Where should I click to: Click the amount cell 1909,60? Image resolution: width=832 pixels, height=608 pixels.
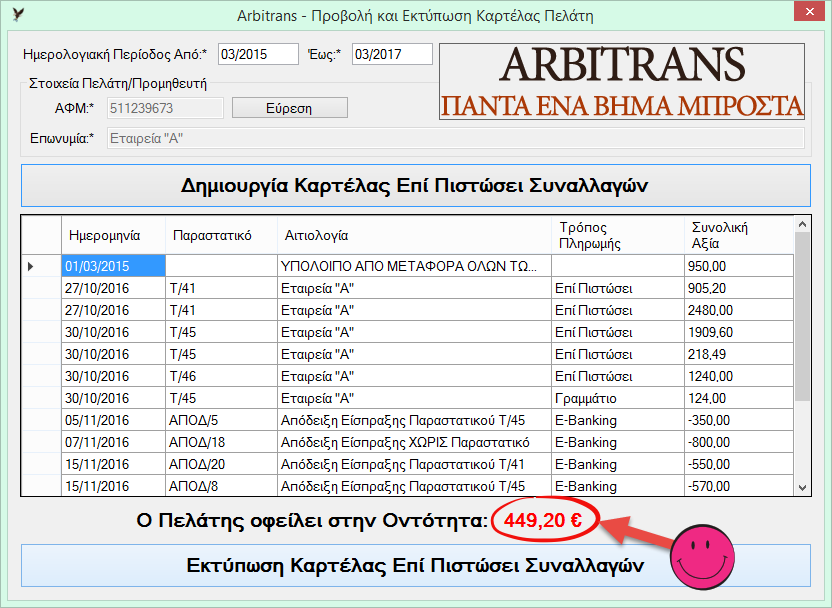click(739, 333)
